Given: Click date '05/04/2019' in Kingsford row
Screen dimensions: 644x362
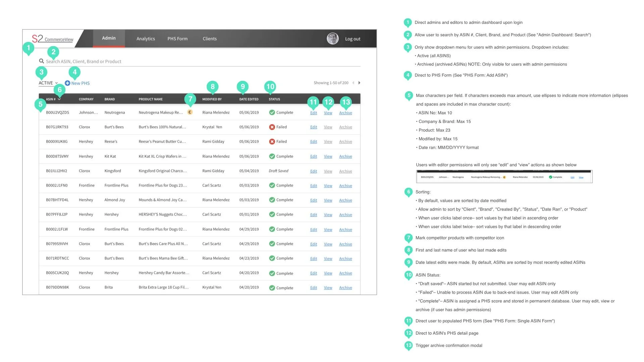Looking at the screenshot, I should point(249,171).
